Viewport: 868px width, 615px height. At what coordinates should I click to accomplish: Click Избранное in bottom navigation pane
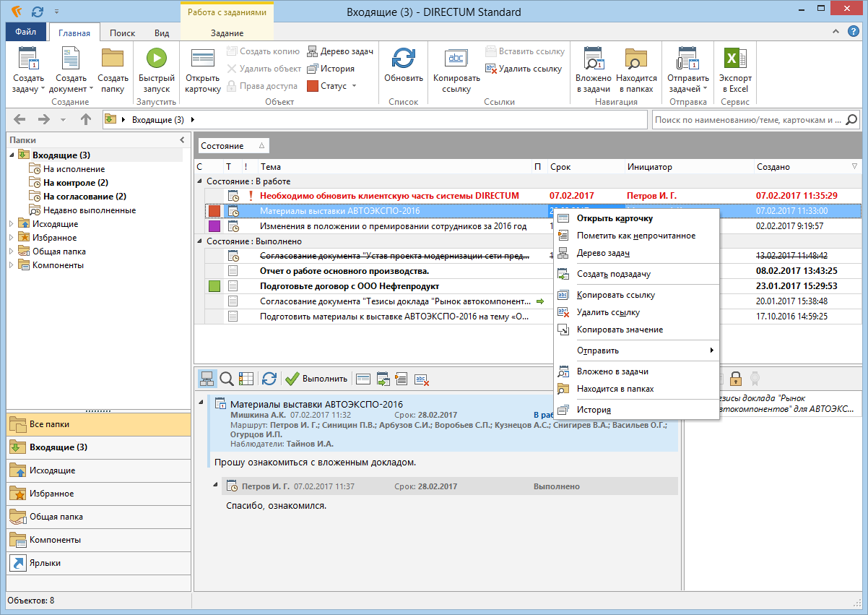[51, 494]
